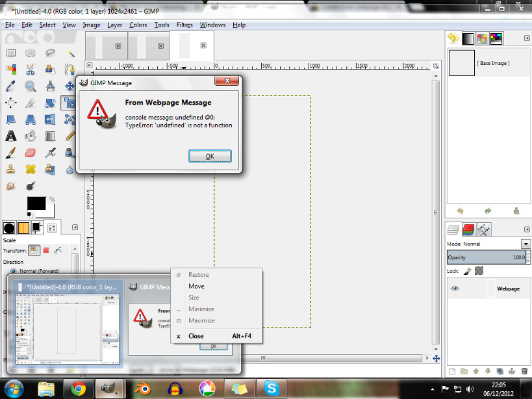Screen dimensions: 532x399
Task: Set Transform to path mode
Action: pos(58,250)
